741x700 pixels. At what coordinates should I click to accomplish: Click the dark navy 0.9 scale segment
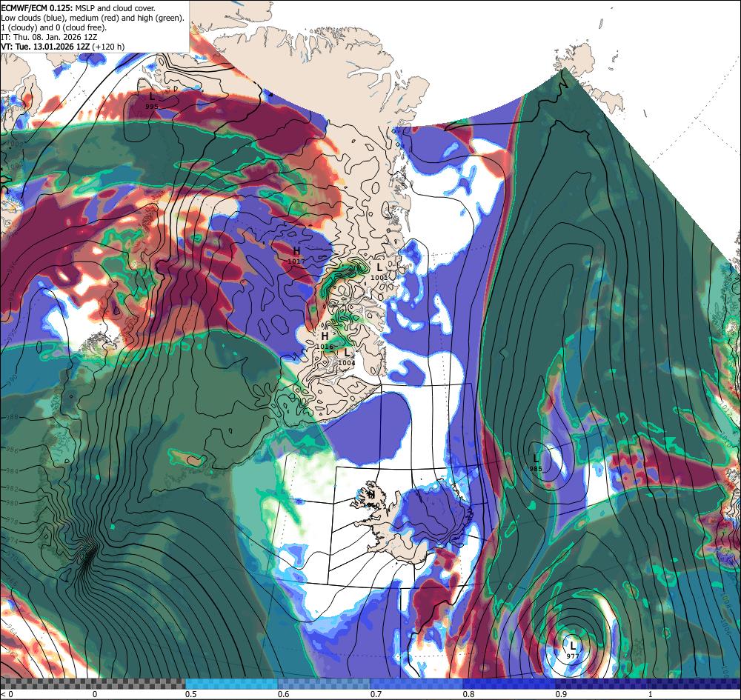(602, 684)
